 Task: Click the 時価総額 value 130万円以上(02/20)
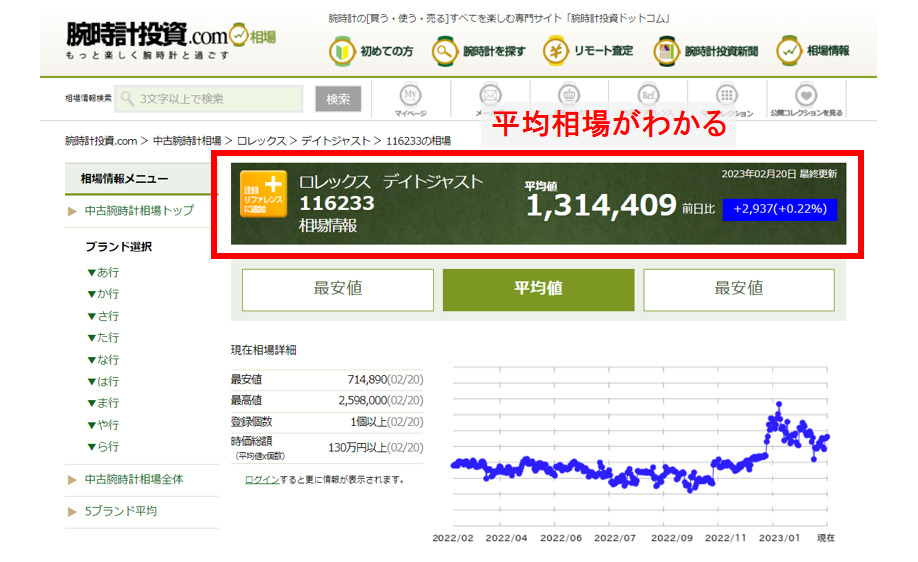375,448
